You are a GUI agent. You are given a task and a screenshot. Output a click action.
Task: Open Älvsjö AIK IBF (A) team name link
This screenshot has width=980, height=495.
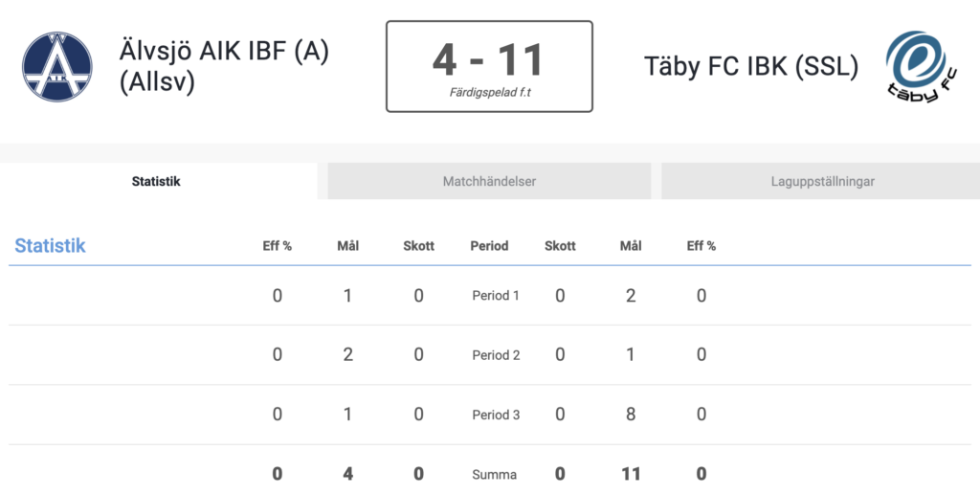[x=224, y=66]
